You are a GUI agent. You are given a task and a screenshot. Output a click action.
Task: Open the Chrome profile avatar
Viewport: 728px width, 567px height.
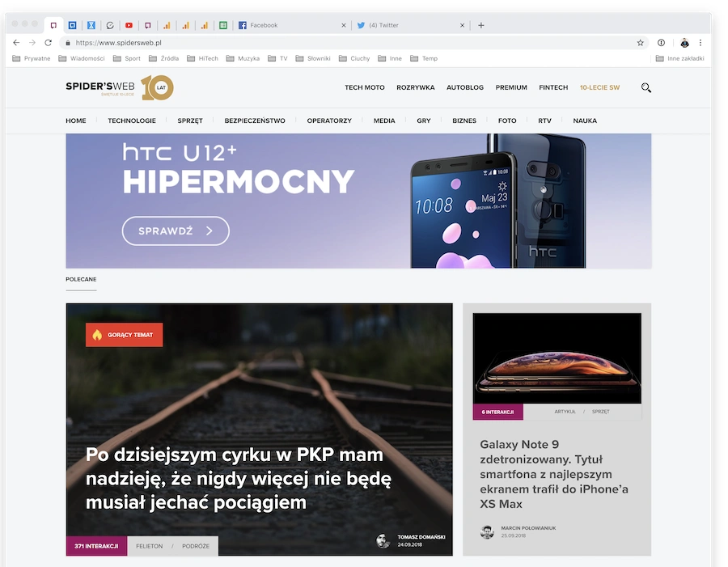684,43
